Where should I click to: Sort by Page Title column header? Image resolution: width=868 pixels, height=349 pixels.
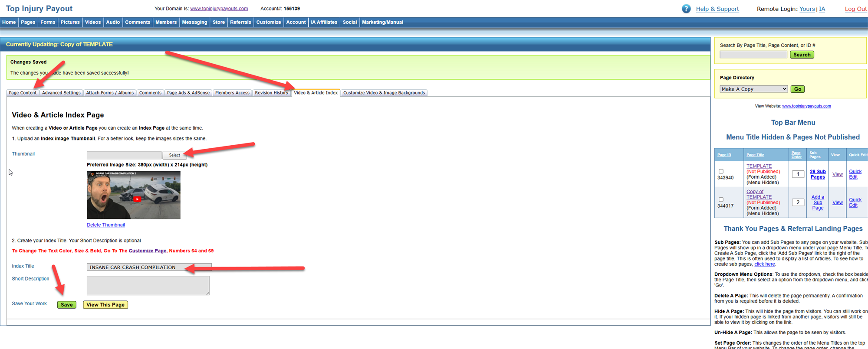tap(755, 155)
